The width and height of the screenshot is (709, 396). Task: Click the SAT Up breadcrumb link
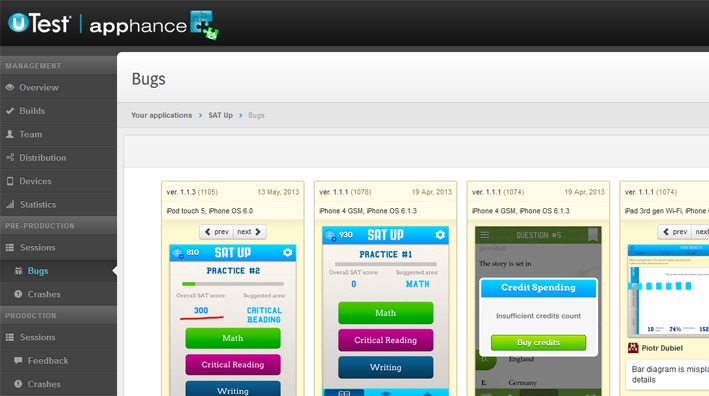point(221,115)
